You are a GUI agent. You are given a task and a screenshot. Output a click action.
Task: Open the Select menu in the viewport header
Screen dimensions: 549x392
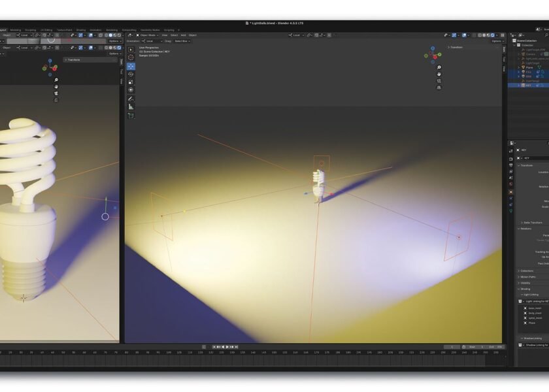[175, 35]
